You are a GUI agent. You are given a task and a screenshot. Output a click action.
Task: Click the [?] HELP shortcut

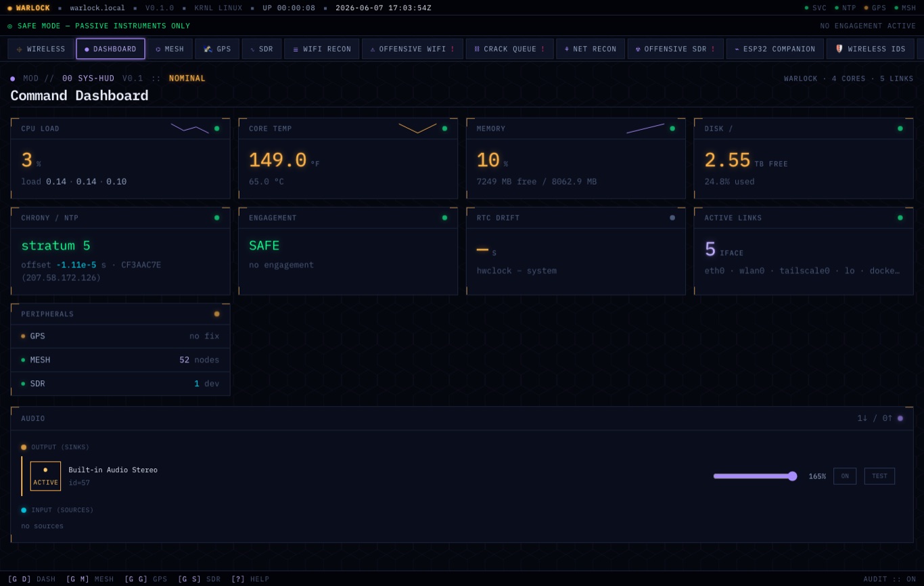coord(250,579)
